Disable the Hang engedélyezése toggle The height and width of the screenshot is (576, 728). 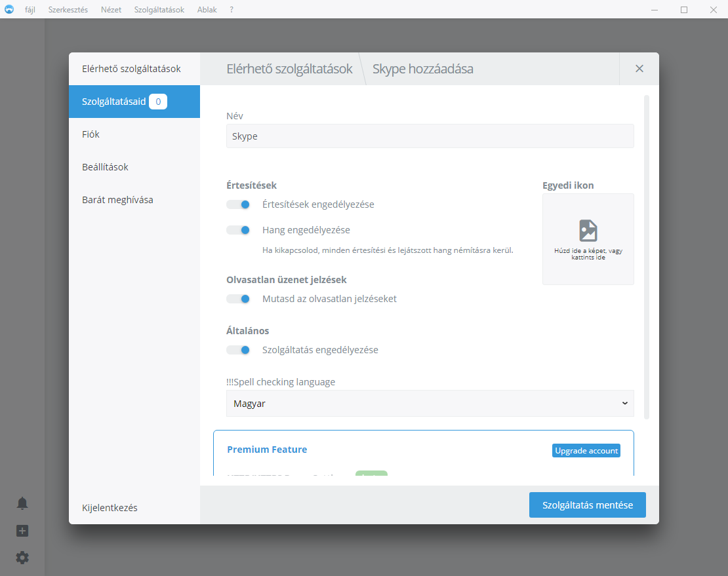click(x=239, y=230)
